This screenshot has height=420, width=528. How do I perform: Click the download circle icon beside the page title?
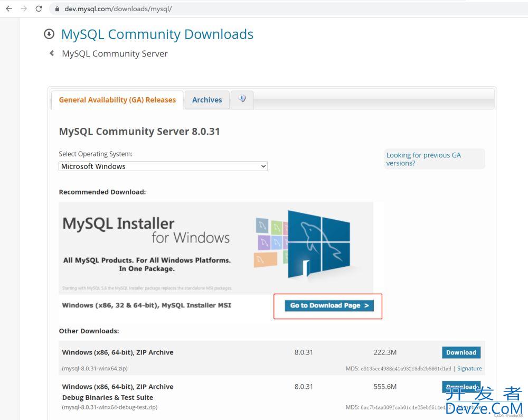click(49, 34)
